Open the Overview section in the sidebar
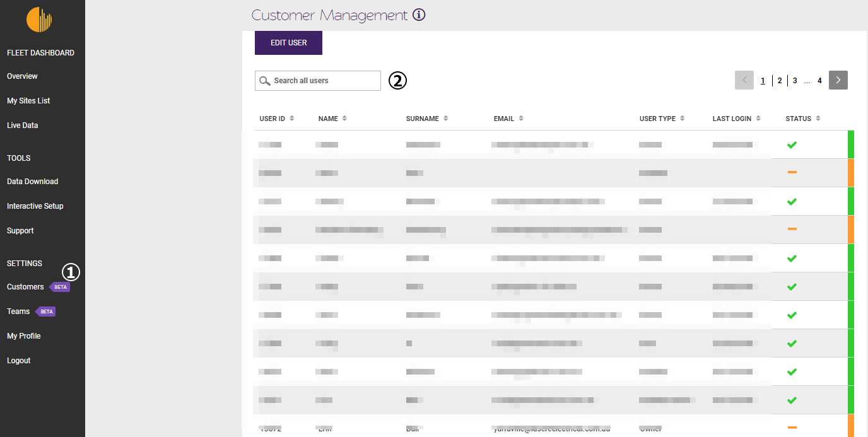 (x=21, y=76)
